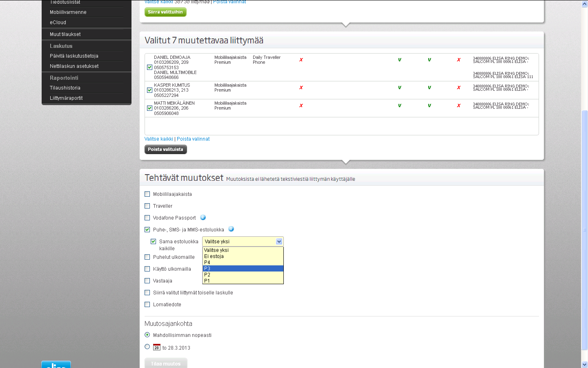This screenshot has height=368, width=588.
Task: Deselect the DANIEL DEMOAJA subscription row
Action: click(149, 67)
